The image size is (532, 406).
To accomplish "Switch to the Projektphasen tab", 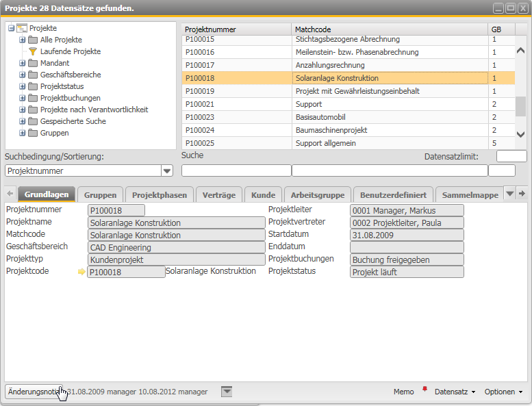I will tap(160, 195).
